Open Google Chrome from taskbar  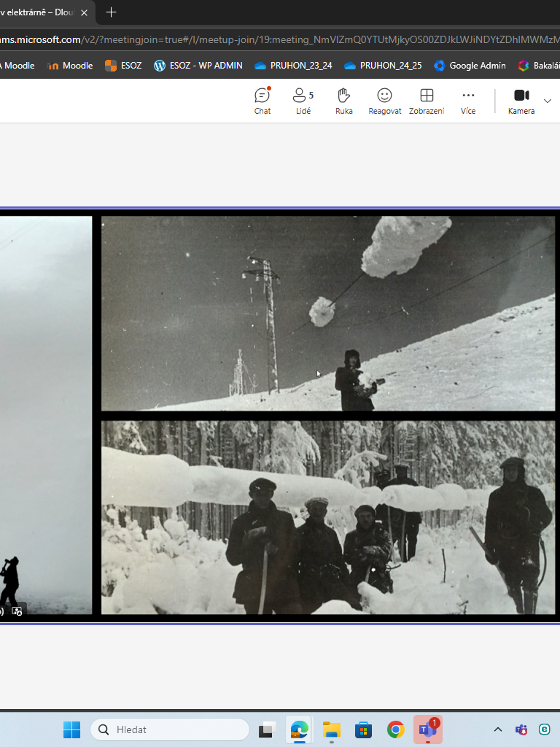click(395, 729)
